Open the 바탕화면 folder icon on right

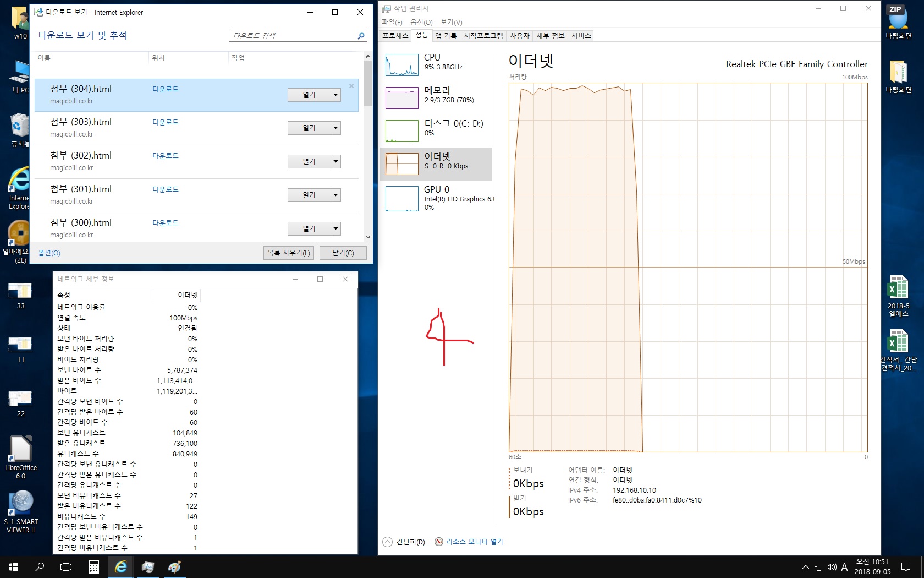pyautogui.click(x=898, y=77)
